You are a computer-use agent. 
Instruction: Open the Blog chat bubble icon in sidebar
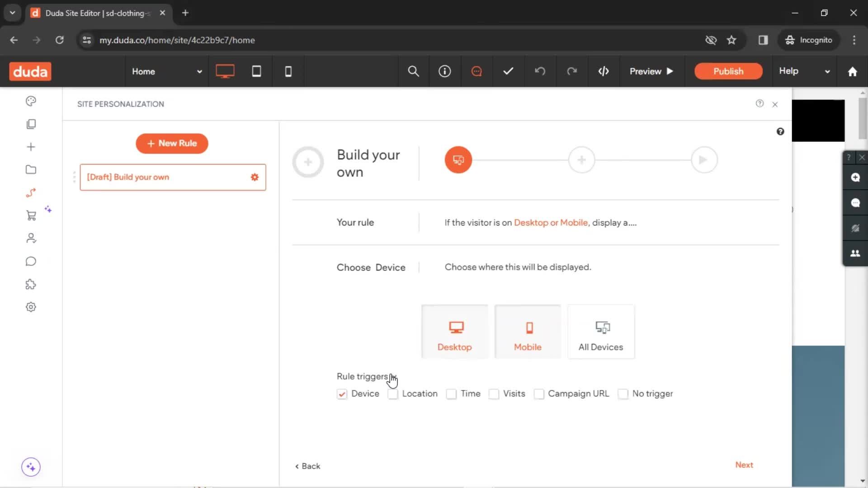[x=31, y=262]
